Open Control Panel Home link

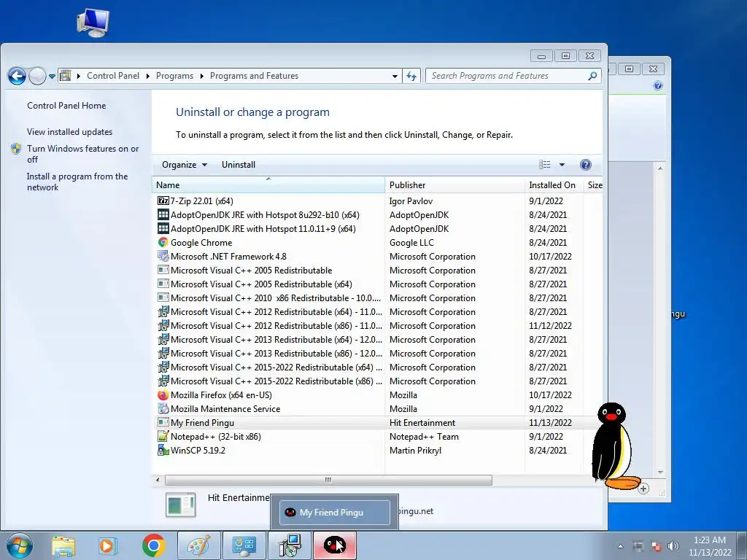coord(66,106)
